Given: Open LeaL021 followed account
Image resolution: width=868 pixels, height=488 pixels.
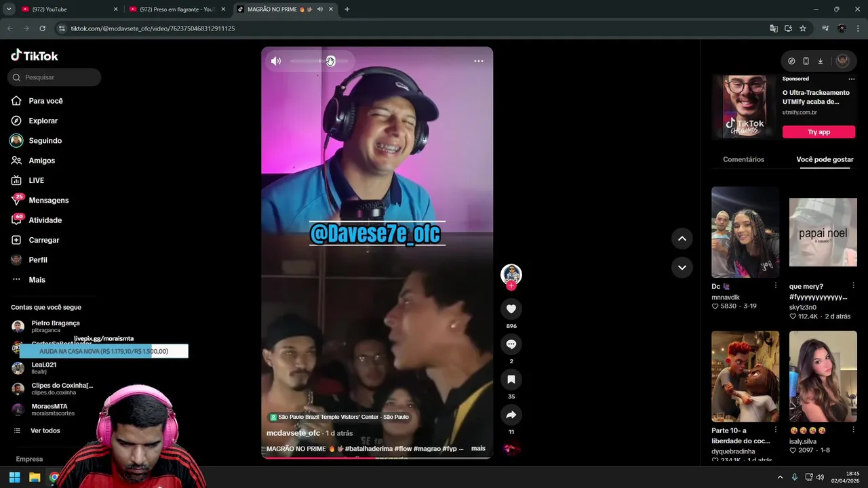Looking at the screenshot, I should (x=44, y=367).
